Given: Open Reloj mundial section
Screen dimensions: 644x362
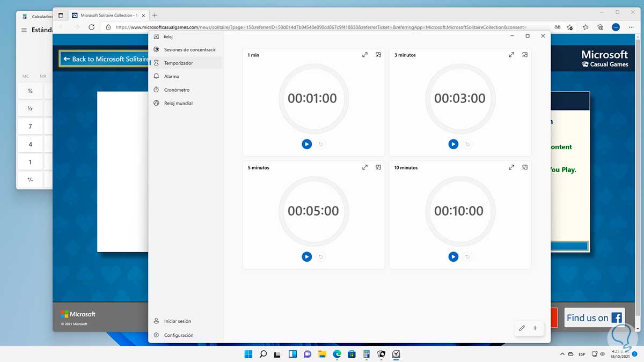Looking at the screenshot, I should pyautogui.click(x=185, y=103).
